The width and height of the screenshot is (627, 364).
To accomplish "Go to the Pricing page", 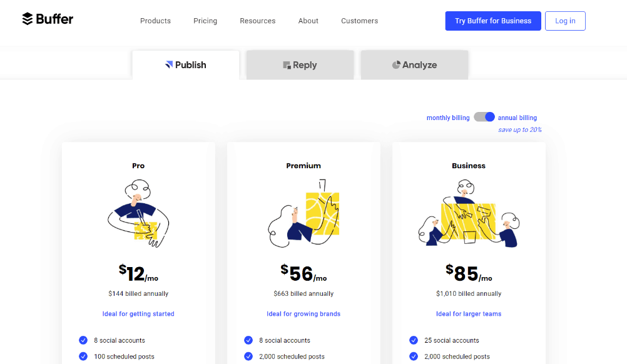I will (x=205, y=21).
